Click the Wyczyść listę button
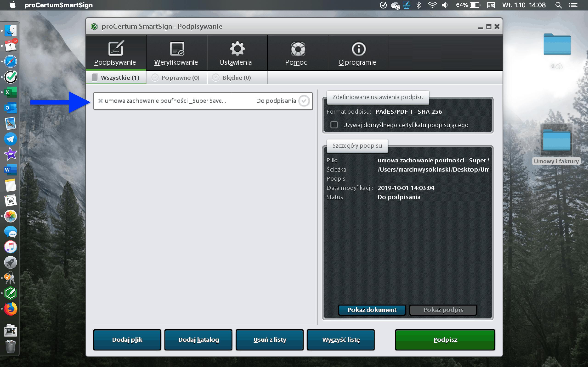588x367 pixels. pyautogui.click(x=341, y=339)
